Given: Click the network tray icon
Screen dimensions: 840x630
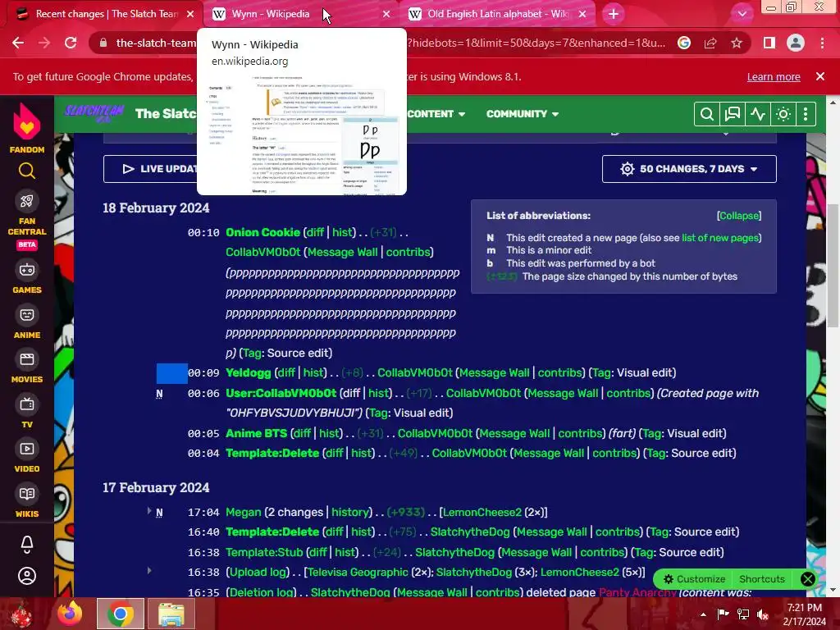Looking at the screenshot, I should pyautogui.click(x=743, y=614).
